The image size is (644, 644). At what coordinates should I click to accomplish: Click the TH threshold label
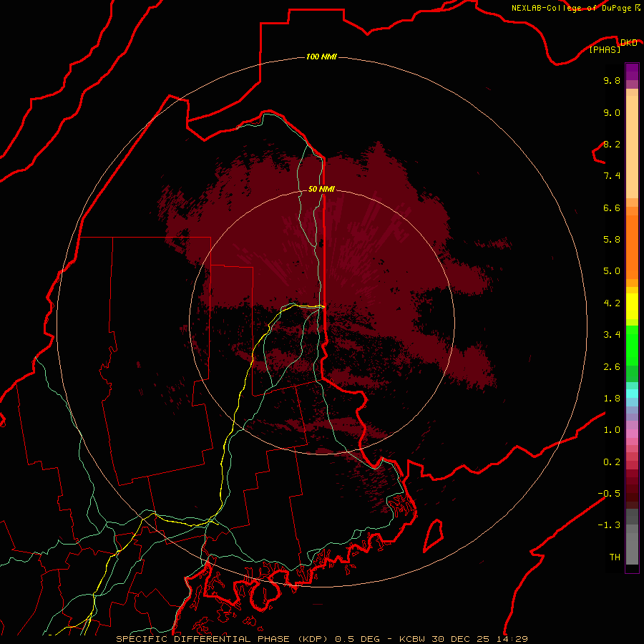click(615, 557)
